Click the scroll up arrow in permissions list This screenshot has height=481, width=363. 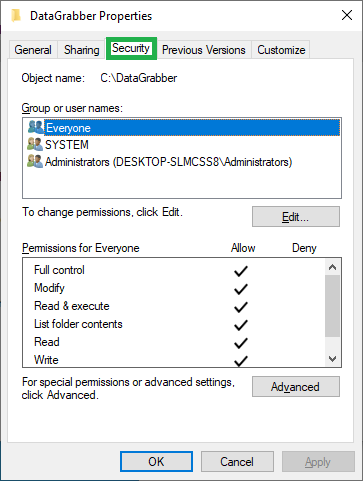[x=332, y=267]
